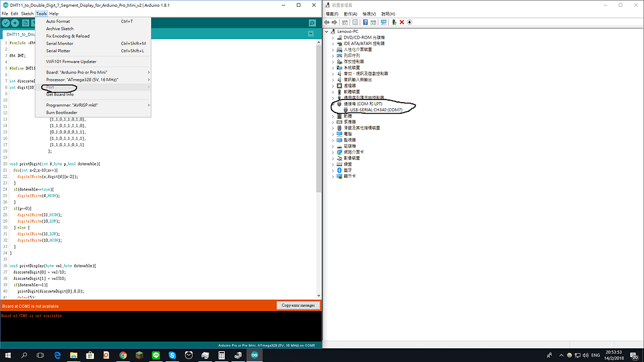Screen dimensions: 644x362
Task: Click the Copy error messages button
Action: [x=297, y=305]
